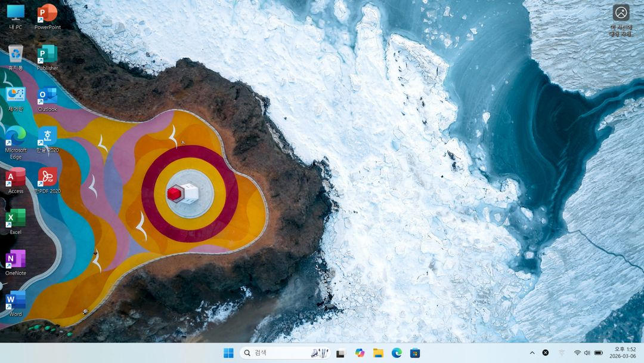
Task: Open Microsoft Store from the taskbar
Action: tap(415, 353)
